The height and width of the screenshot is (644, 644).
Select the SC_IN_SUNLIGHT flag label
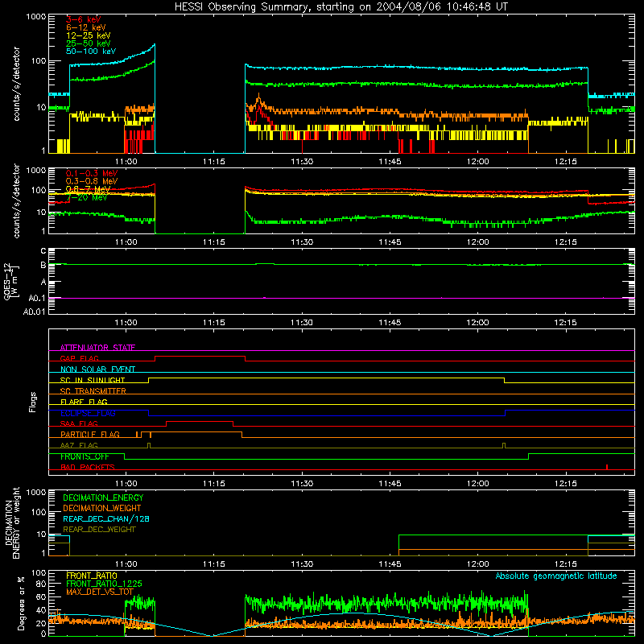(93, 380)
